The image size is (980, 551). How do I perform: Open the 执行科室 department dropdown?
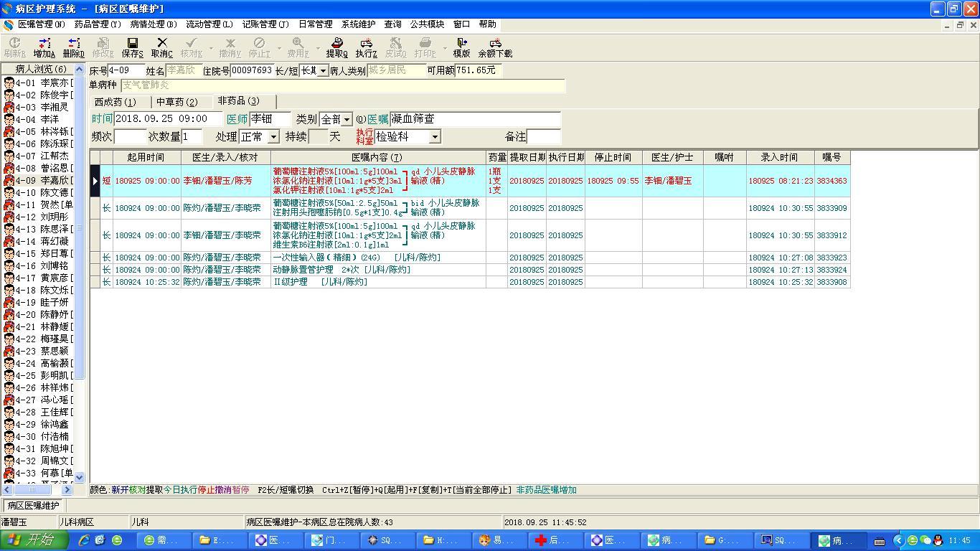(435, 136)
